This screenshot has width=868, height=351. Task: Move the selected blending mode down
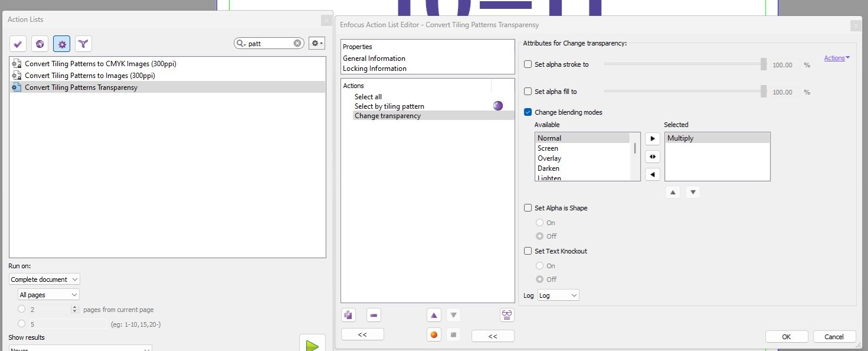[x=693, y=192]
